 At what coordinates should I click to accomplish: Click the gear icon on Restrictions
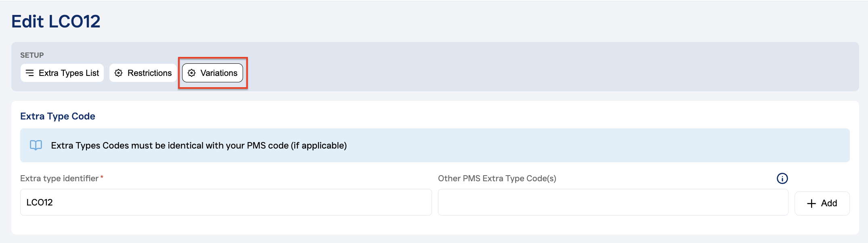pyautogui.click(x=118, y=73)
